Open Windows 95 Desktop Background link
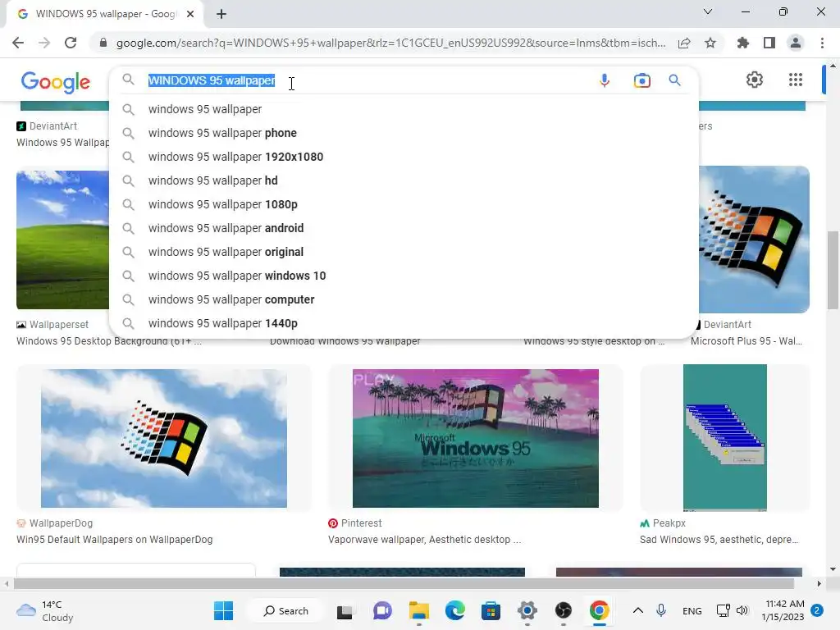Screen dimensions: 840x630 coord(109,341)
